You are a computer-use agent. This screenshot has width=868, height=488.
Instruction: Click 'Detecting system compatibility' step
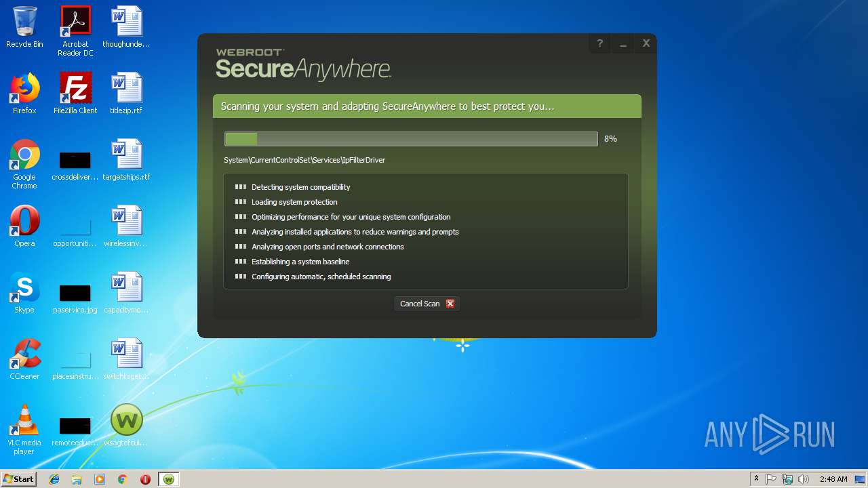click(301, 187)
